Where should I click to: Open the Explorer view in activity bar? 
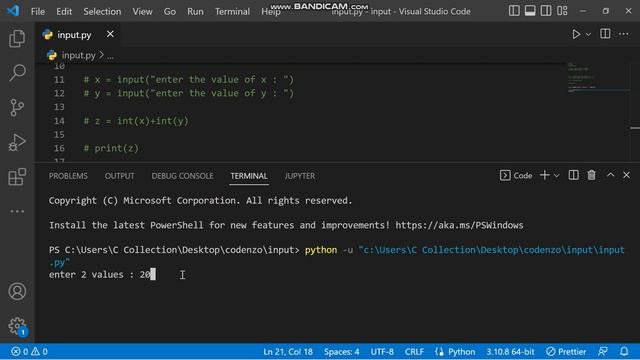pyautogui.click(x=17, y=39)
